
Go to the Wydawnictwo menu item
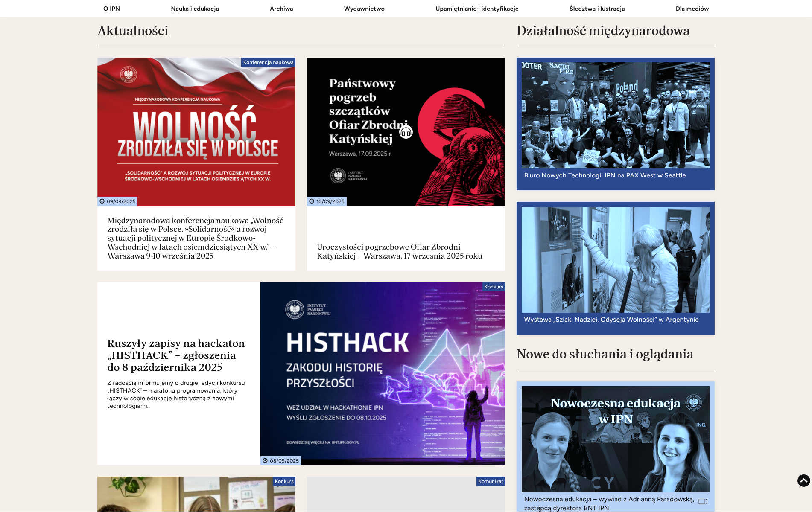point(364,9)
